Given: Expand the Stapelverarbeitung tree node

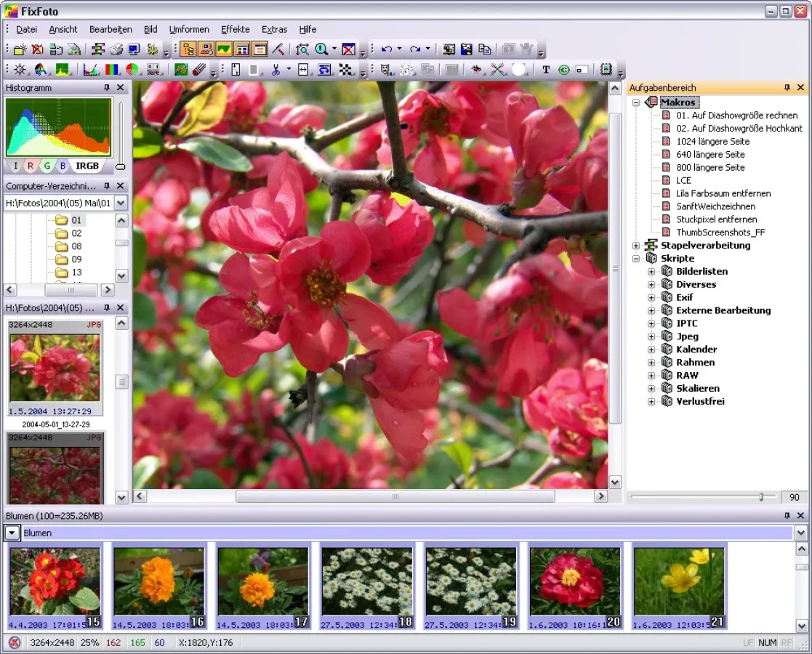Looking at the screenshot, I should (x=636, y=246).
